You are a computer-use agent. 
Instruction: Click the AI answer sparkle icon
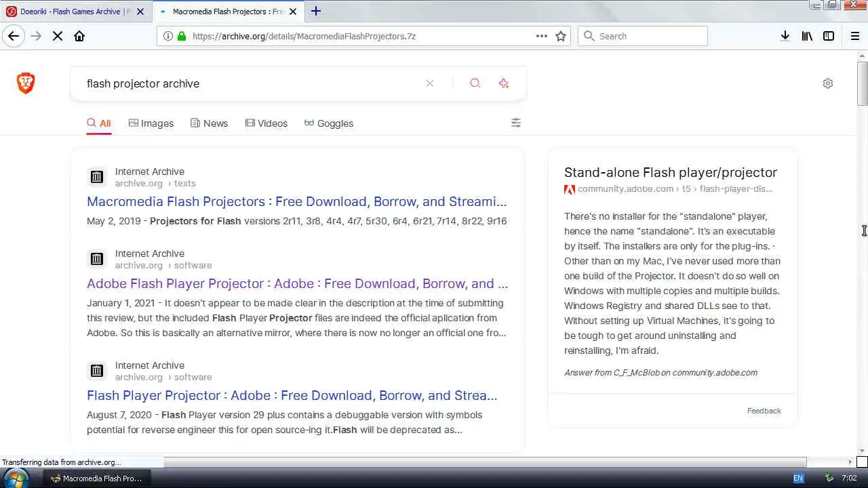point(504,83)
